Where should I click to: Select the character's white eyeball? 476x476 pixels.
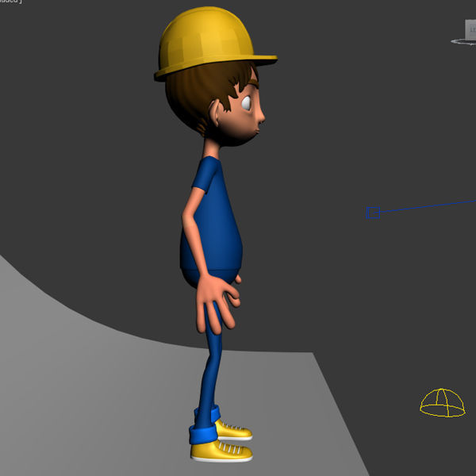(x=246, y=103)
